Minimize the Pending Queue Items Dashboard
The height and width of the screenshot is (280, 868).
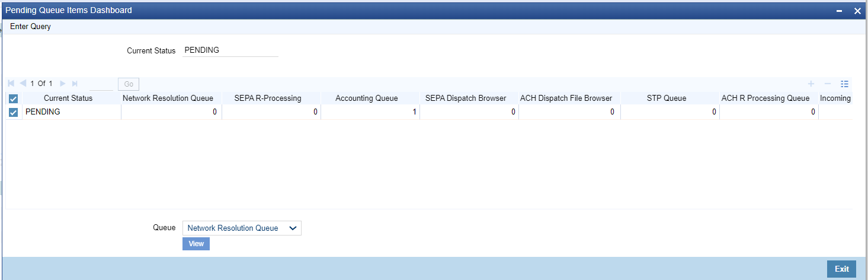tap(839, 11)
